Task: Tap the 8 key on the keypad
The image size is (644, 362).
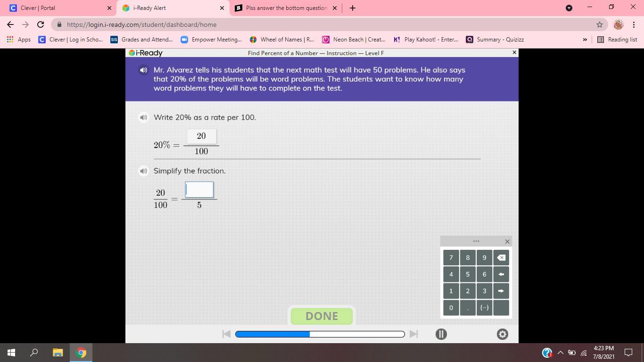Action: click(468, 257)
